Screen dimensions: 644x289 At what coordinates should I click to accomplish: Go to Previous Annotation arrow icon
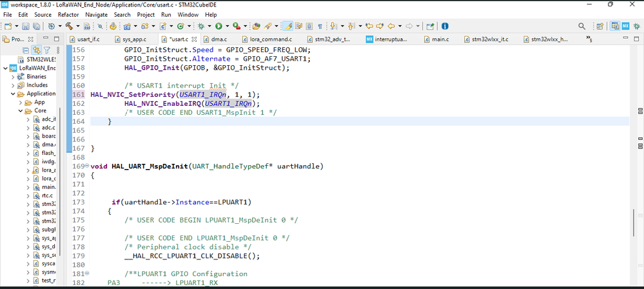pyautogui.click(x=351, y=26)
